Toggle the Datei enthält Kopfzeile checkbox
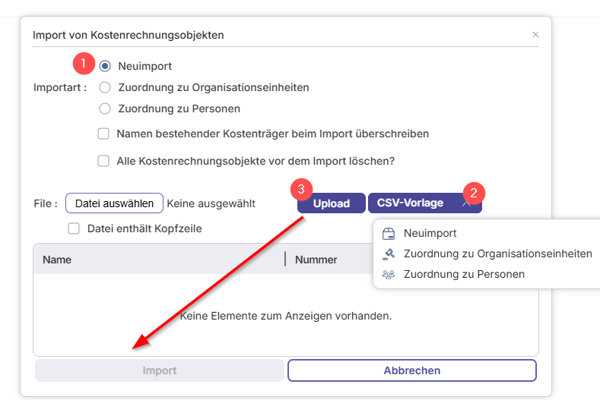Screen dimensions: 600x400 [x=73, y=228]
